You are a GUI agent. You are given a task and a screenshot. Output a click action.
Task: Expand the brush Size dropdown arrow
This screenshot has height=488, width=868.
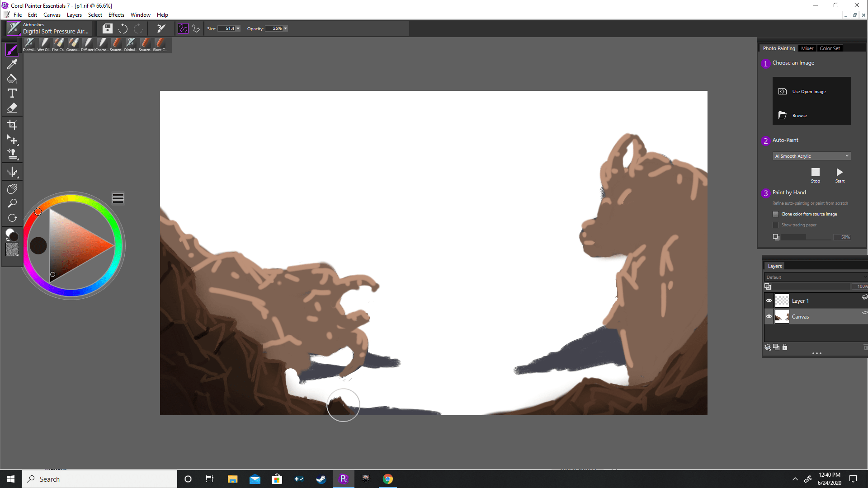click(238, 28)
